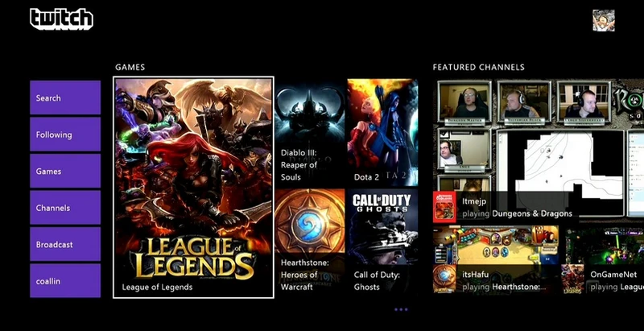
Task: Select Diablo III: Reaper of Souls tile
Action: [310, 132]
